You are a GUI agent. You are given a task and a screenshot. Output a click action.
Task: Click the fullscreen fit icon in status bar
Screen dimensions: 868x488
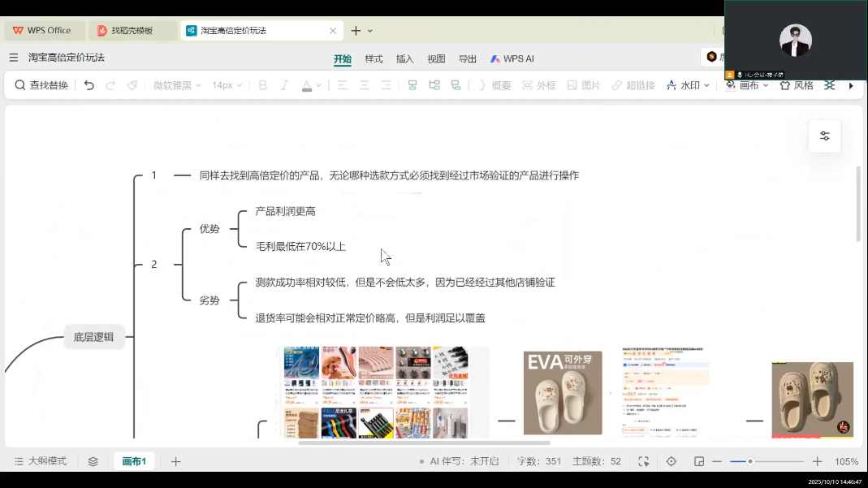pyautogui.click(x=643, y=461)
